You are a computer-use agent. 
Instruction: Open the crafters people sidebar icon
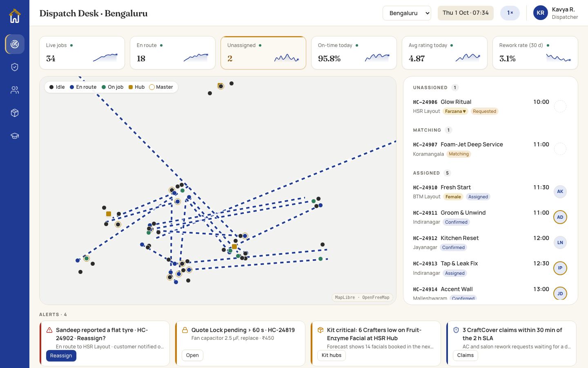15,90
